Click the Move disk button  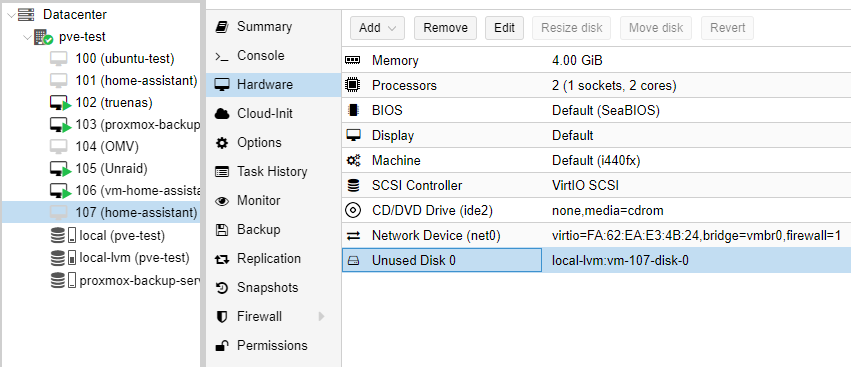tap(656, 28)
